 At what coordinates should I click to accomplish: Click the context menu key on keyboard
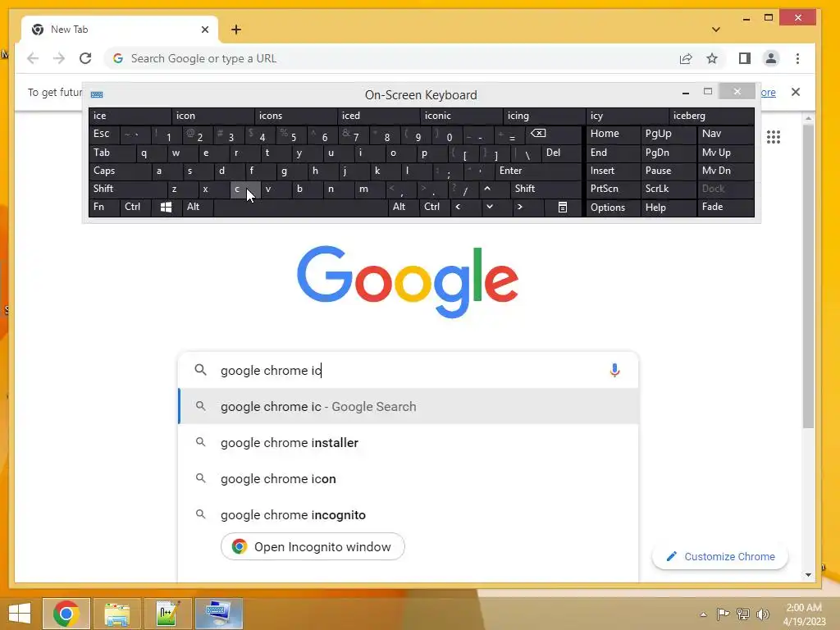click(563, 208)
